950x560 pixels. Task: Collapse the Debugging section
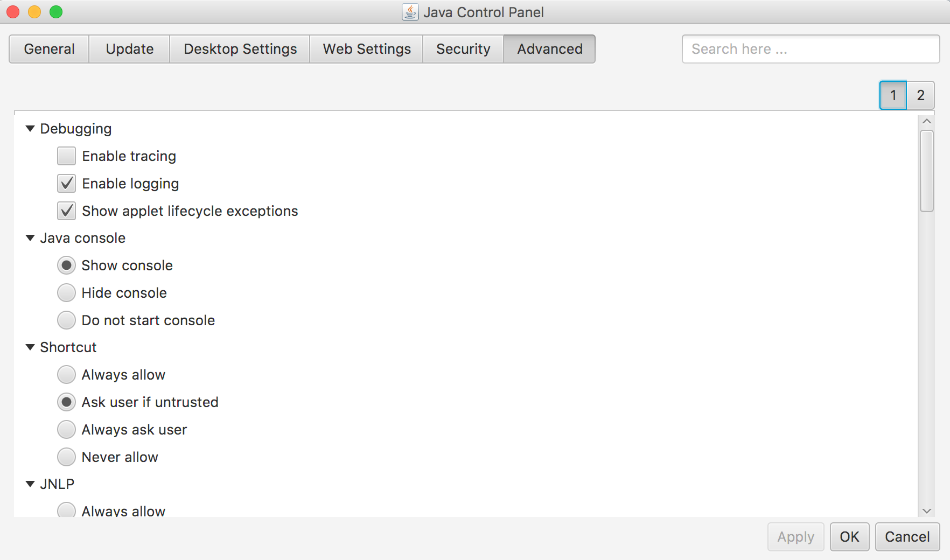(x=30, y=129)
